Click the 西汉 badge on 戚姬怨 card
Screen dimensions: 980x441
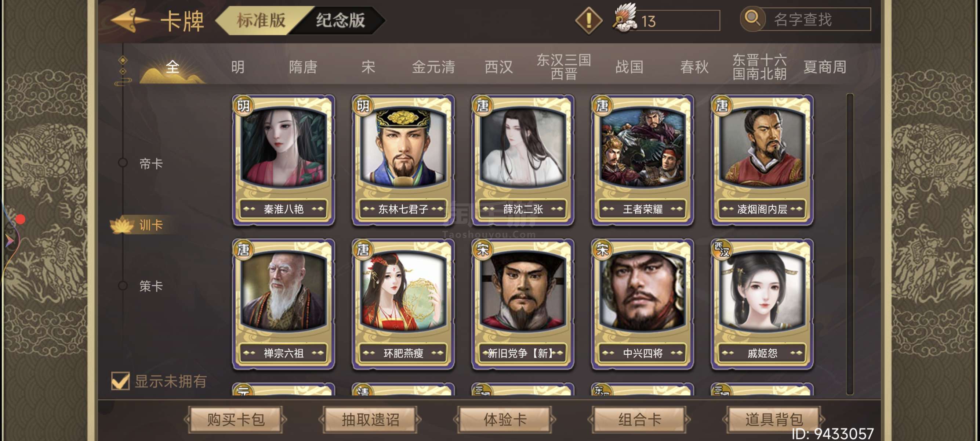(722, 250)
